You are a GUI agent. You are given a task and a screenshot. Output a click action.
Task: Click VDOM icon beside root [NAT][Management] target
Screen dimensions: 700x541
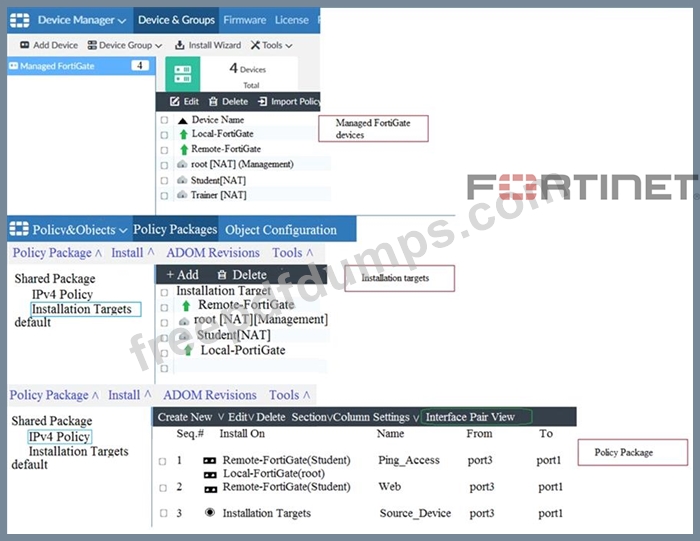tap(183, 321)
